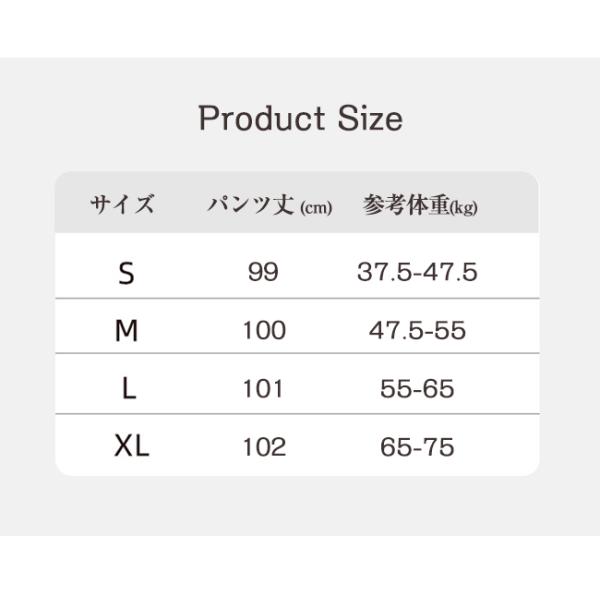Select the パンツ丈 column header text
The height and width of the screenshot is (600, 600).
pos(250,205)
